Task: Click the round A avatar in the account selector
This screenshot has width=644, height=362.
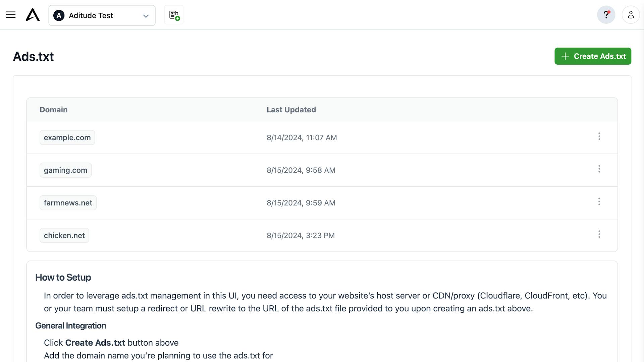Action: pyautogui.click(x=59, y=16)
